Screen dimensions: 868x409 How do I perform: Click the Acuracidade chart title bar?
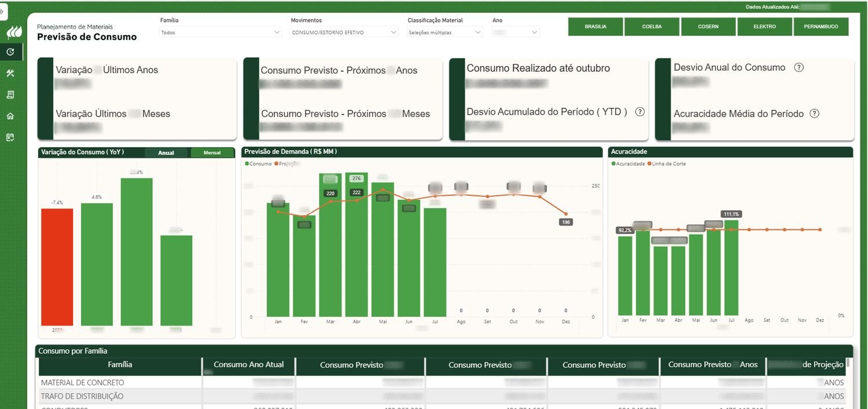[730, 152]
